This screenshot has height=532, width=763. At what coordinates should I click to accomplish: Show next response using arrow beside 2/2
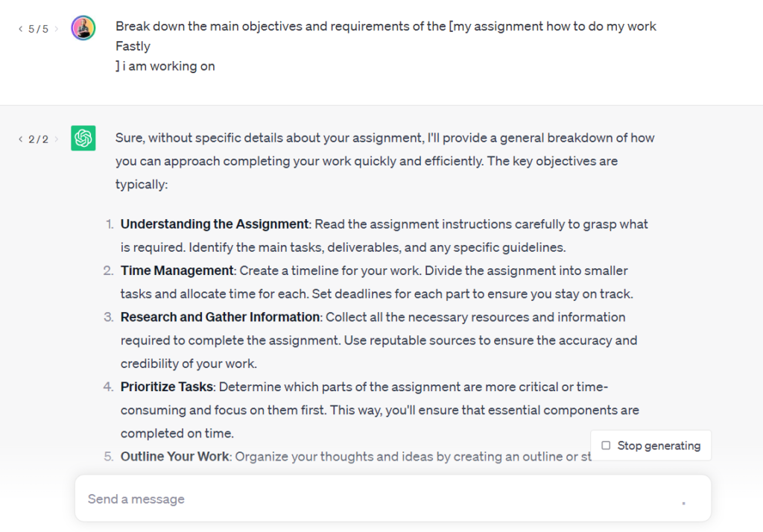pos(57,139)
